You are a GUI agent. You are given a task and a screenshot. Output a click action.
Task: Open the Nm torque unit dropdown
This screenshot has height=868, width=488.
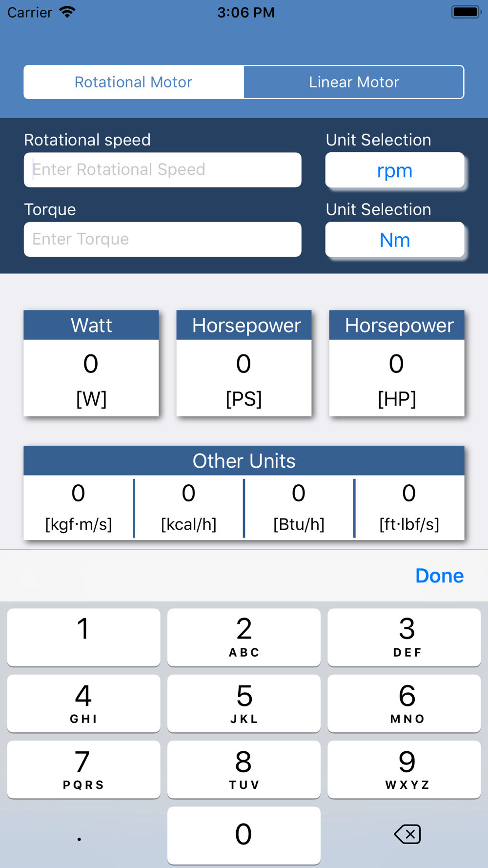(x=394, y=240)
